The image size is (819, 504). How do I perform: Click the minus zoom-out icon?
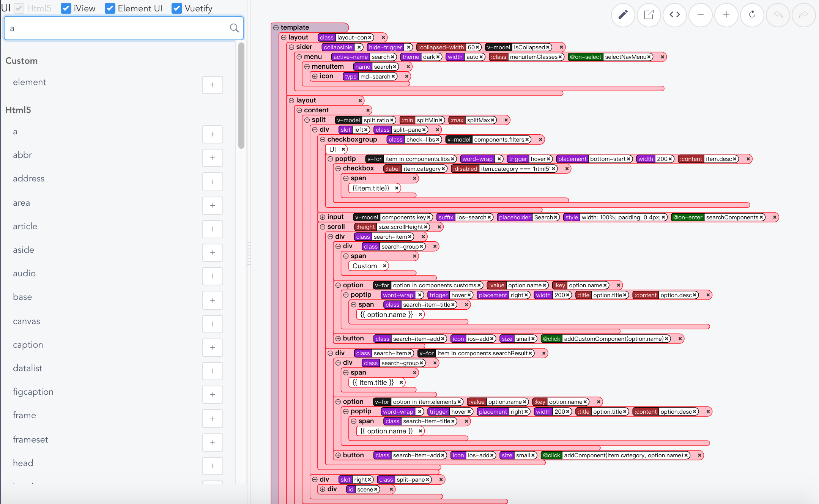pos(700,15)
